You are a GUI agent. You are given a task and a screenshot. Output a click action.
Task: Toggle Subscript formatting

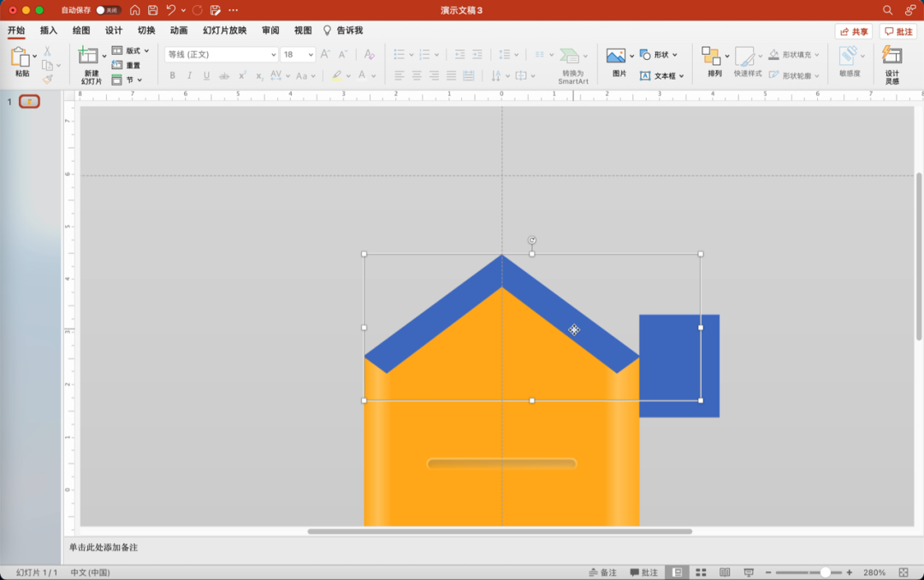(259, 75)
